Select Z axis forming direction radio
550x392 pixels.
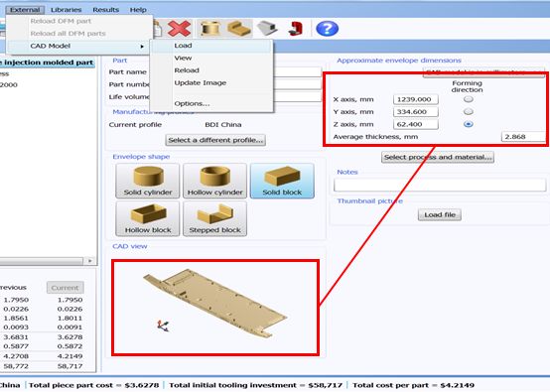(469, 124)
